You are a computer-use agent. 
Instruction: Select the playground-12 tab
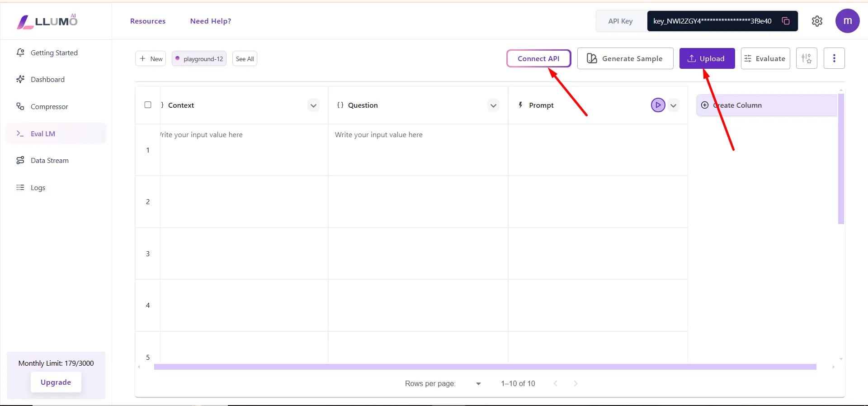(199, 58)
